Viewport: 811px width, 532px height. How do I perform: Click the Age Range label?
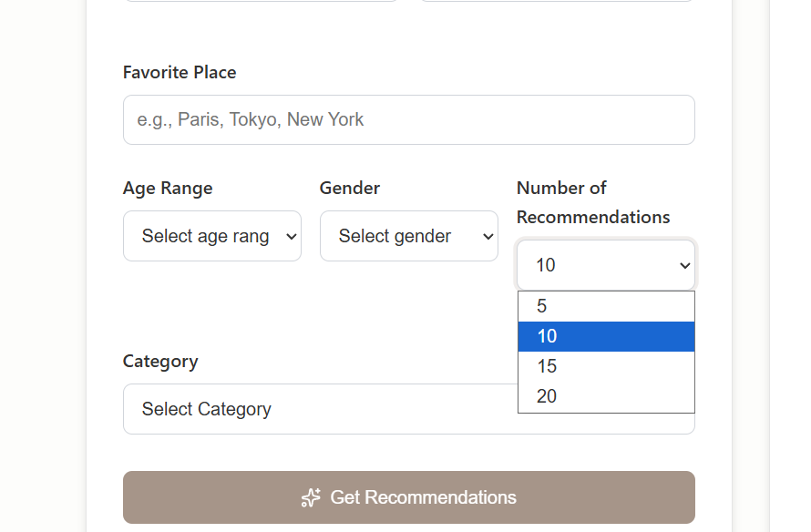tap(168, 189)
